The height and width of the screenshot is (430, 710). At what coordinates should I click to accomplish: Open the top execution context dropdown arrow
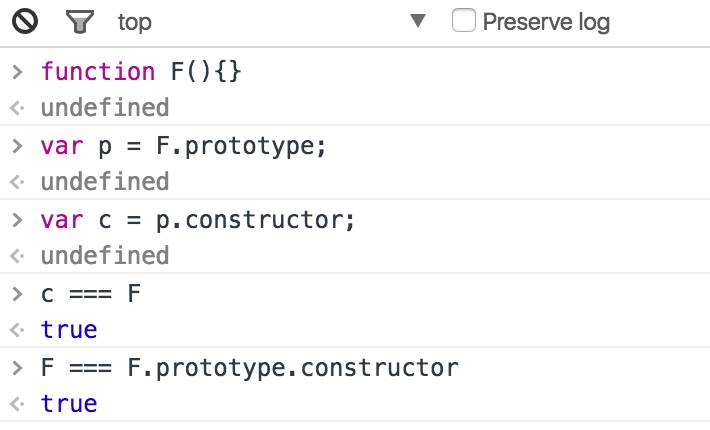[417, 20]
